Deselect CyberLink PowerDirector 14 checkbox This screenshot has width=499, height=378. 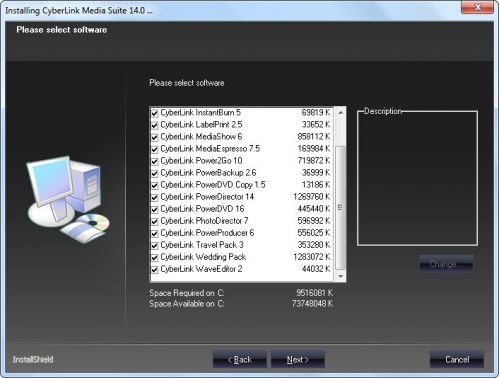pyautogui.click(x=154, y=197)
